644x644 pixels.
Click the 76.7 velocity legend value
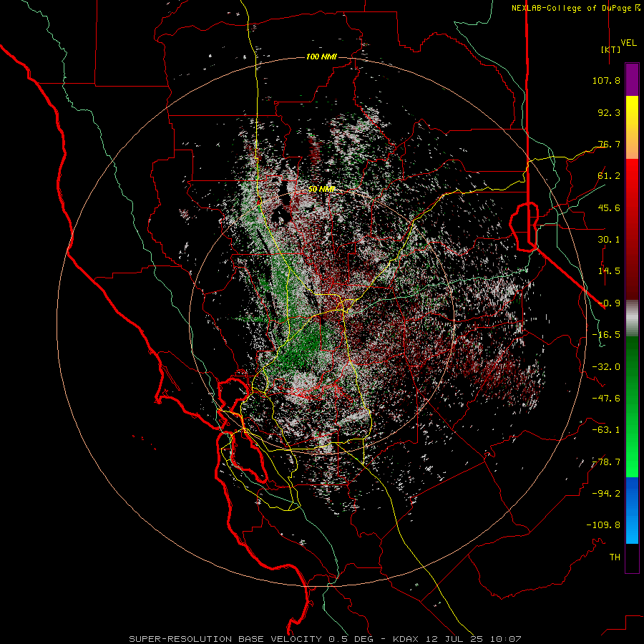[x=609, y=144]
